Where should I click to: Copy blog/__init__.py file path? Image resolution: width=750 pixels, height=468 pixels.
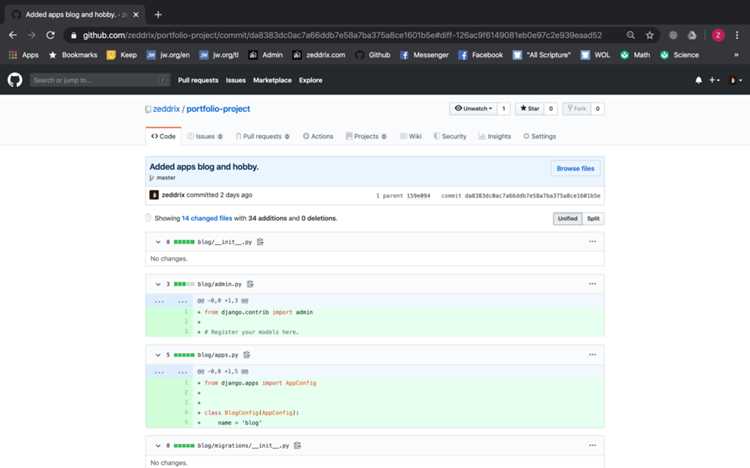click(260, 242)
